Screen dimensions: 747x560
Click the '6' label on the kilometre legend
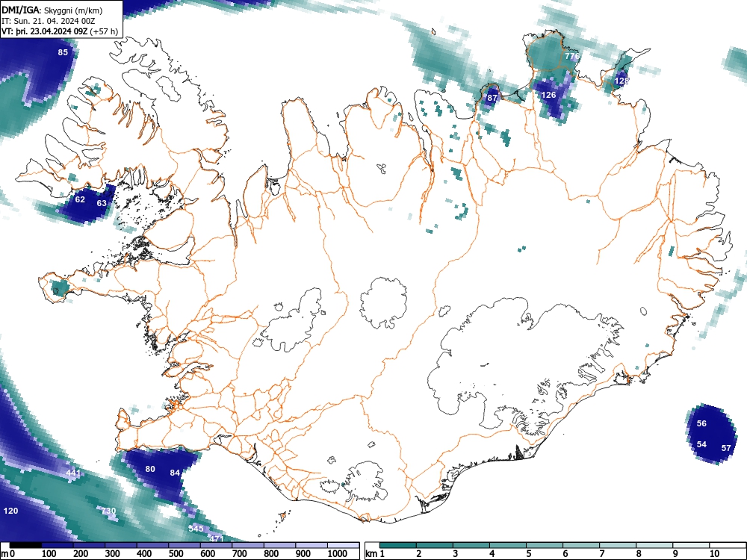coord(565,554)
